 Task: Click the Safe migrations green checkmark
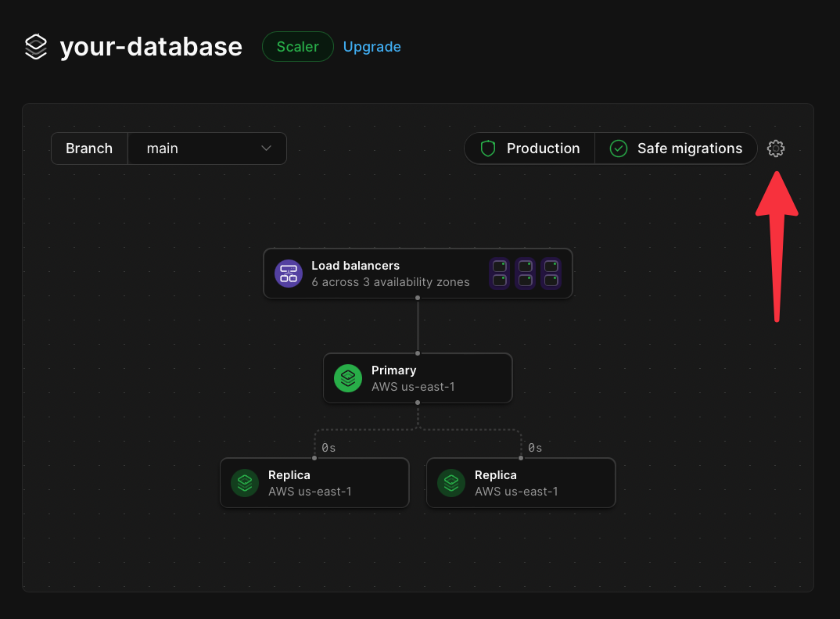(x=617, y=148)
